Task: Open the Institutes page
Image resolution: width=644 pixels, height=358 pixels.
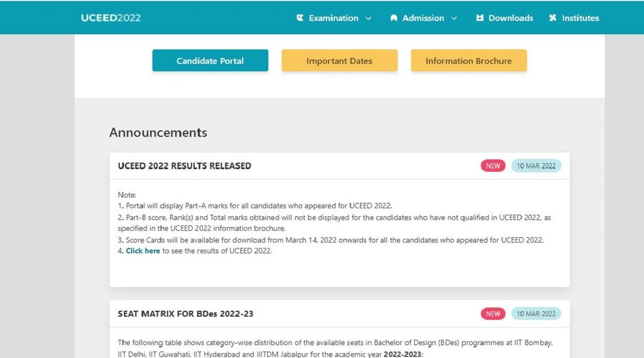Action: (580, 18)
